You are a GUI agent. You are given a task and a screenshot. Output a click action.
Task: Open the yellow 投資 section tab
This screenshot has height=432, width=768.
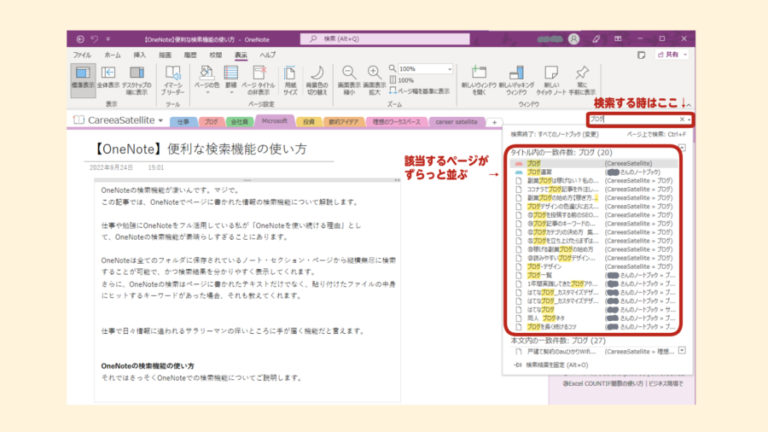tap(309, 121)
